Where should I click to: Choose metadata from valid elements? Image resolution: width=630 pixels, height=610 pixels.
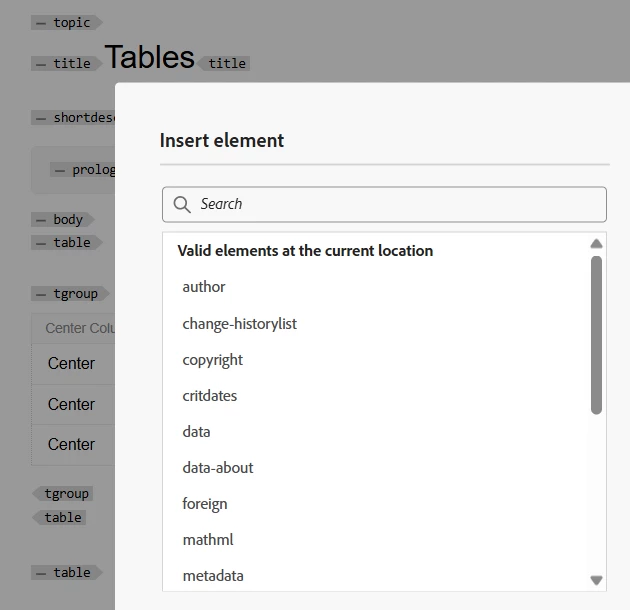click(212, 576)
